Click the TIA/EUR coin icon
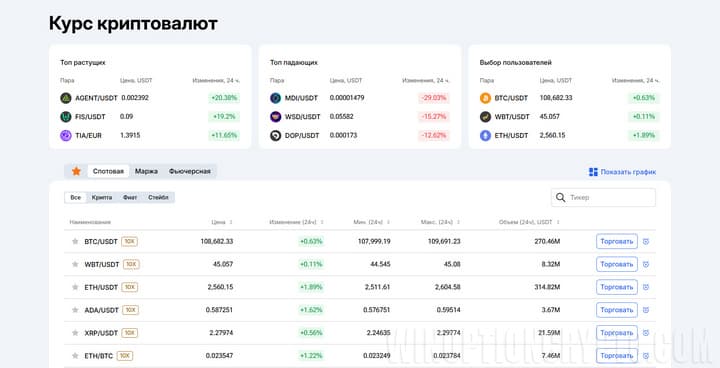 pos(66,136)
